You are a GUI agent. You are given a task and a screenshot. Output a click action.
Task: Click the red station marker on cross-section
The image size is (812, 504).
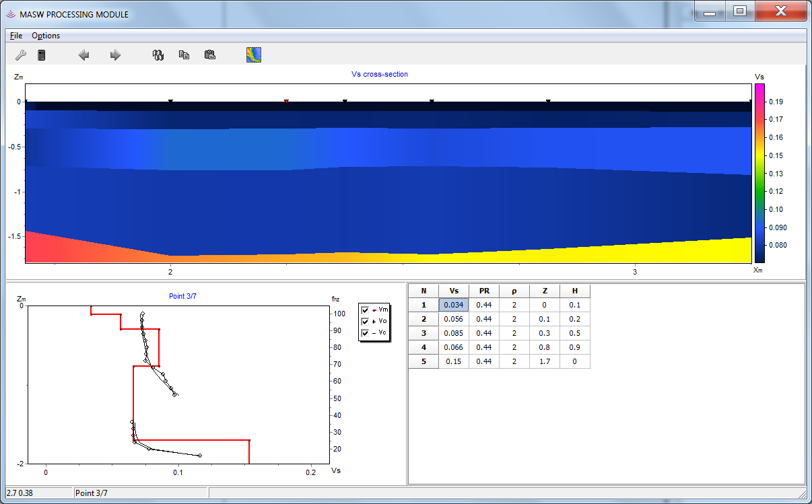pos(286,102)
